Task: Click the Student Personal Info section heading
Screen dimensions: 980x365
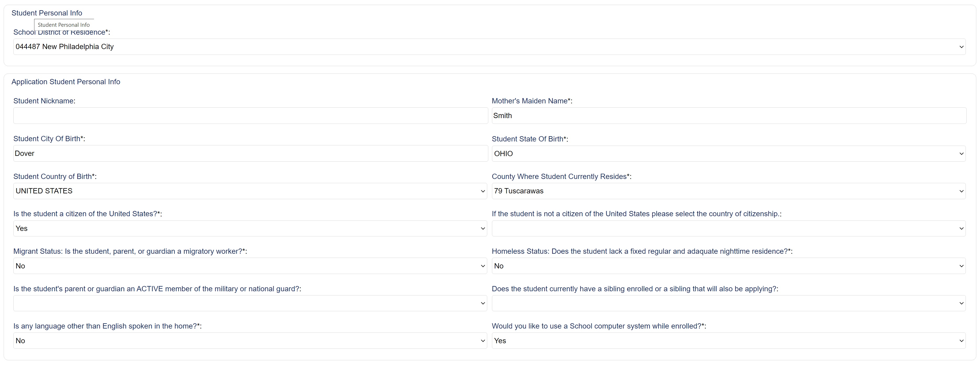Action: click(x=47, y=13)
